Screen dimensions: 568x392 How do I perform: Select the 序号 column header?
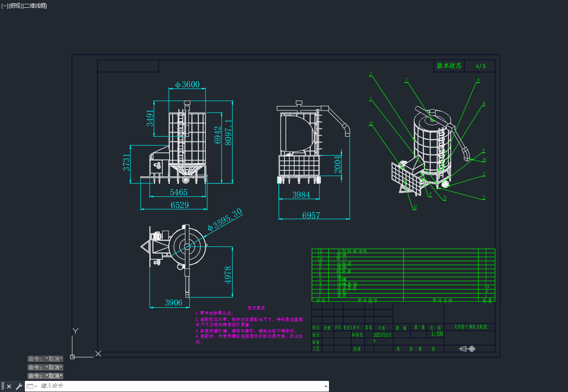321,301
